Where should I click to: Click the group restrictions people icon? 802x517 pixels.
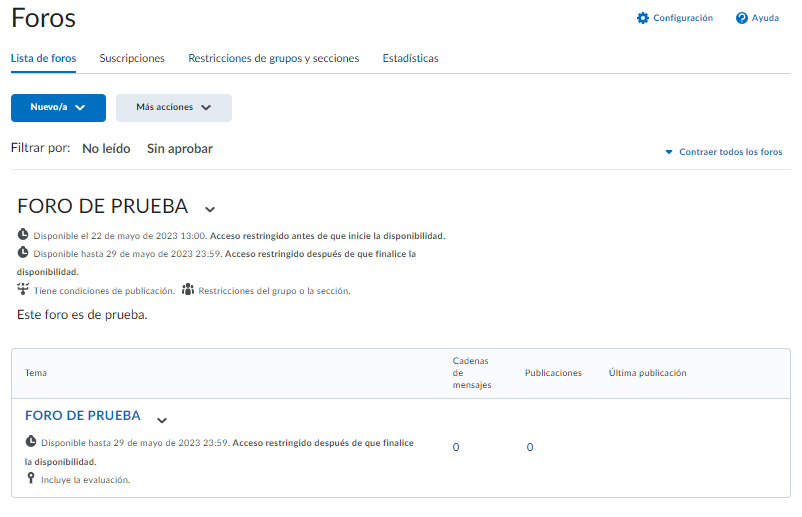point(187,290)
